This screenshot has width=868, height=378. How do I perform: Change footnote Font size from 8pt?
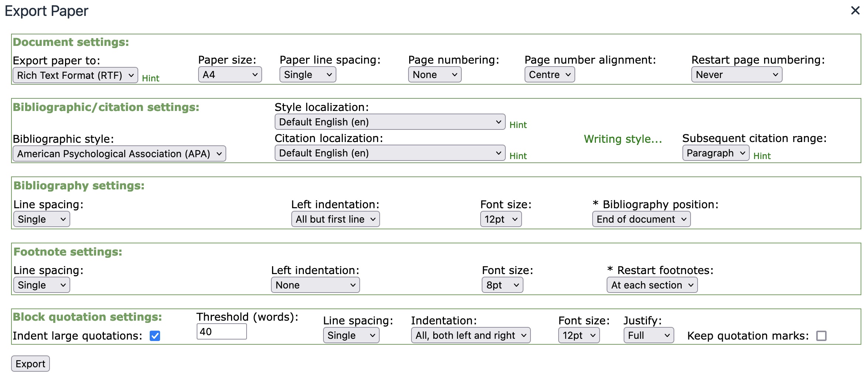coord(502,285)
